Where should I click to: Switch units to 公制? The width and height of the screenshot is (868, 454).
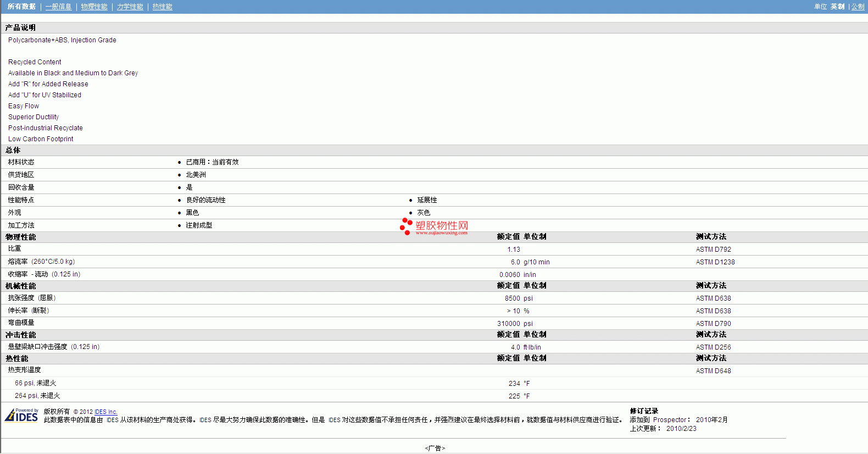click(x=858, y=7)
